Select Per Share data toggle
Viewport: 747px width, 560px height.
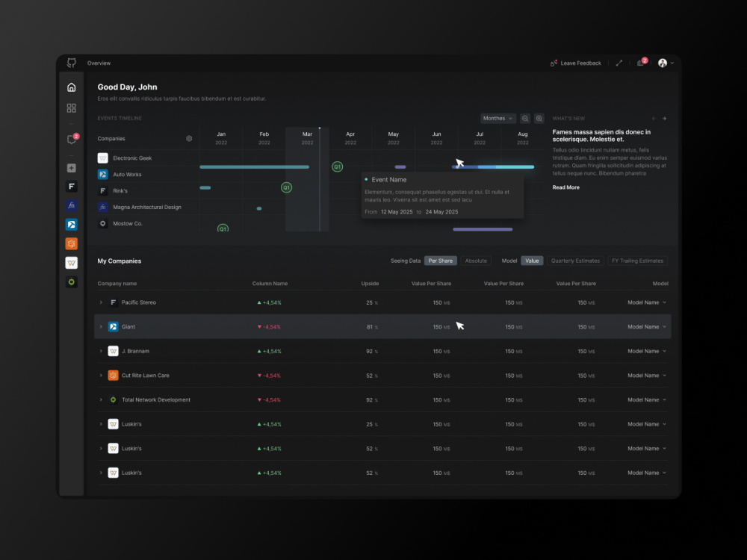coord(440,261)
